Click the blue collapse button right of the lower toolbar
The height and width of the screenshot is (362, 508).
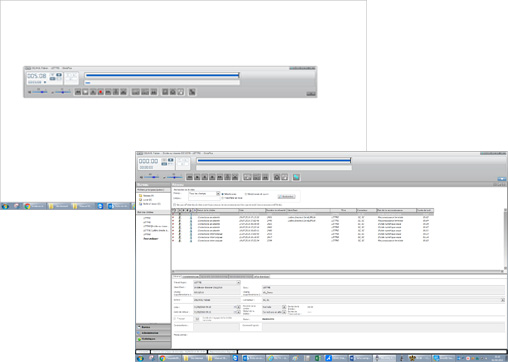(x=502, y=179)
